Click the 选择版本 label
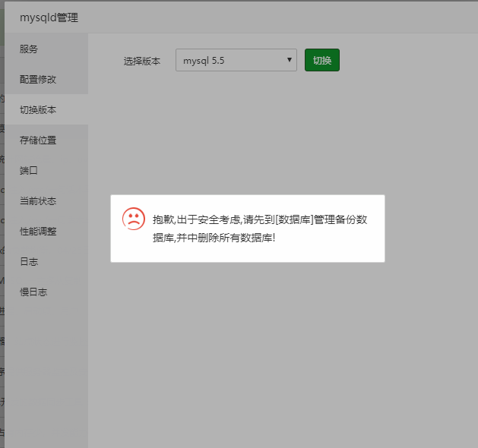 [x=142, y=61]
